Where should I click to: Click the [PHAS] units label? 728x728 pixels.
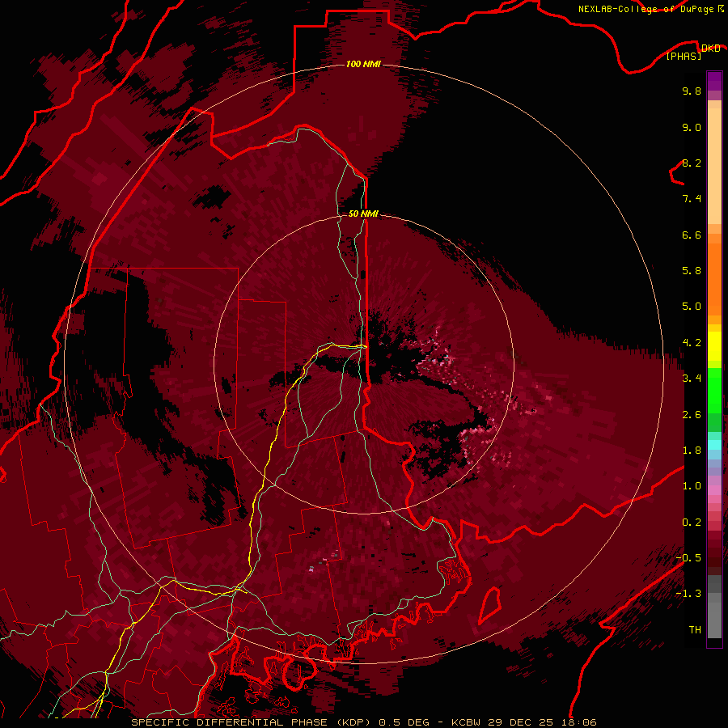(x=684, y=56)
